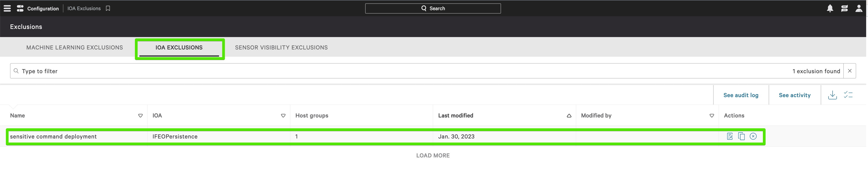The width and height of the screenshot is (868, 178).
Task: Click the magnifier icon in filter bar
Action: pyautogui.click(x=16, y=71)
